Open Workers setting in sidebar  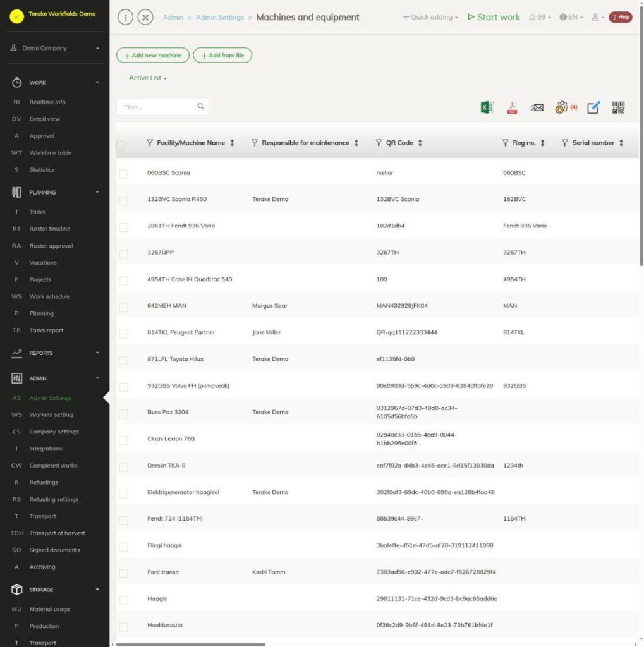coord(51,414)
